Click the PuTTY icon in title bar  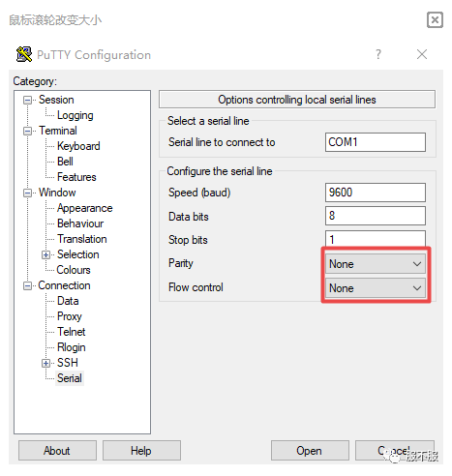[x=24, y=54]
